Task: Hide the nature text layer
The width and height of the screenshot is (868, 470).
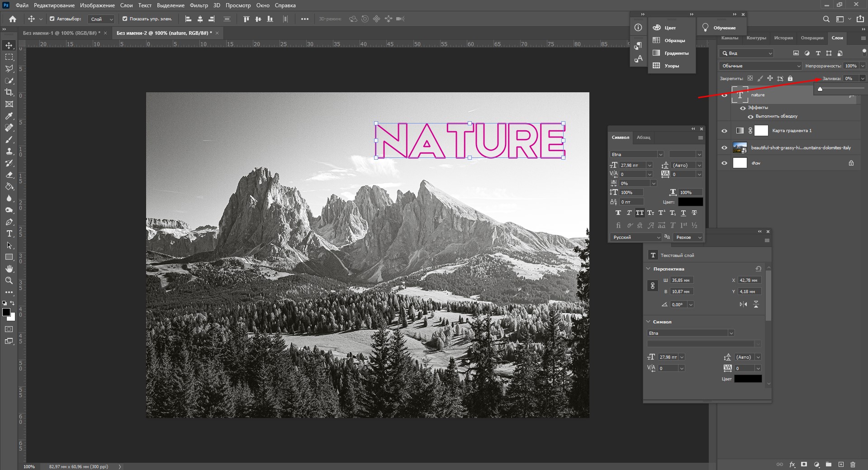Action: point(724,95)
